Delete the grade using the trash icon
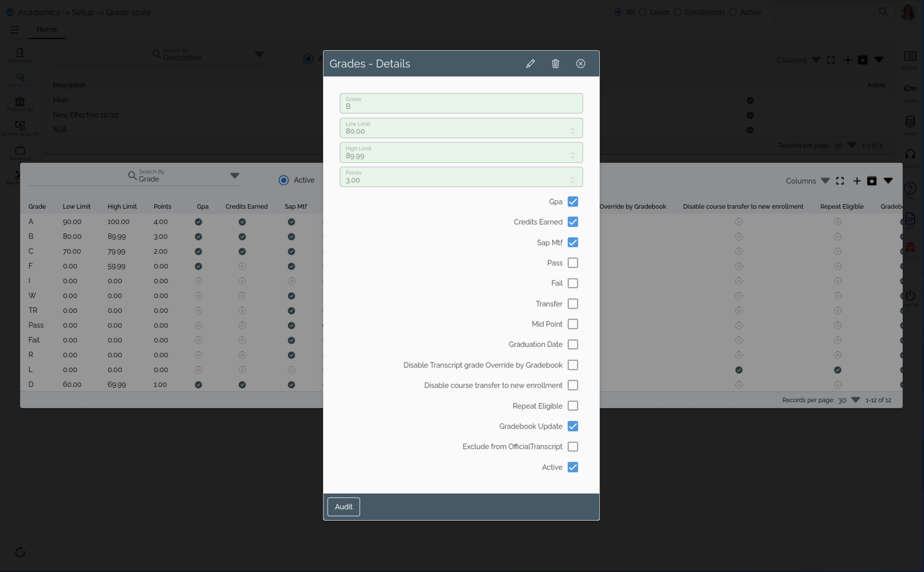 click(555, 64)
